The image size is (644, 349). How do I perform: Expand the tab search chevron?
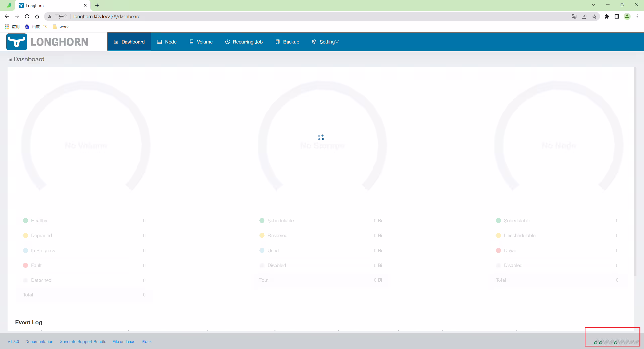click(x=593, y=5)
